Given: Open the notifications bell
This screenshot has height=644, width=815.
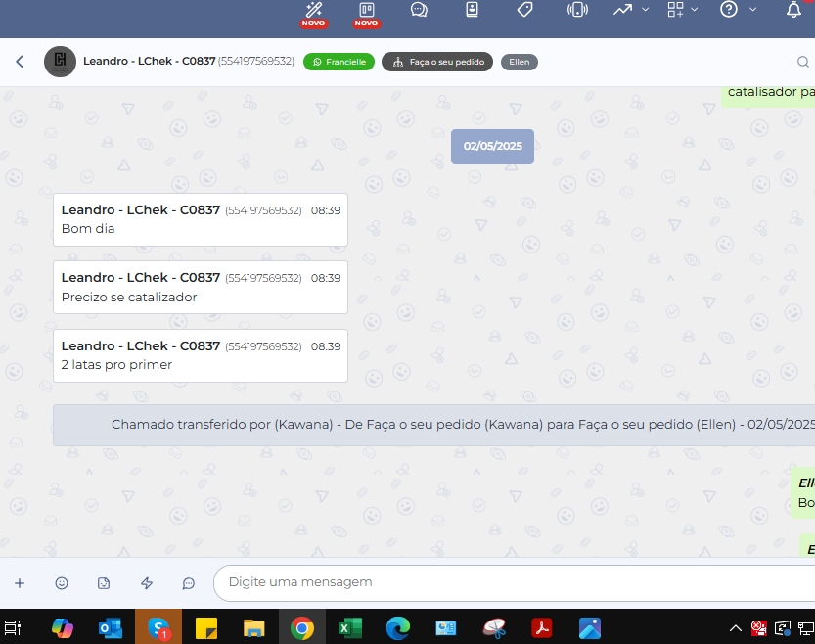Looking at the screenshot, I should (x=793, y=10).
